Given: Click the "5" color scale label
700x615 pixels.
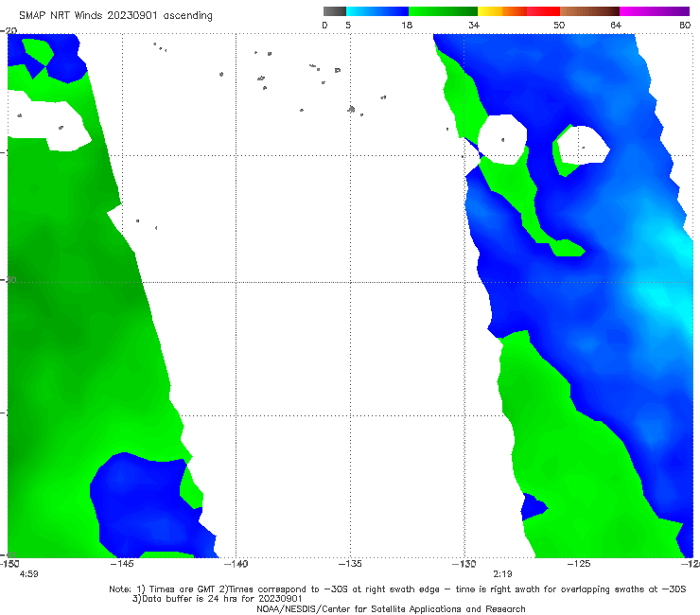Looking at the screenshot, I should pos(348,25).
